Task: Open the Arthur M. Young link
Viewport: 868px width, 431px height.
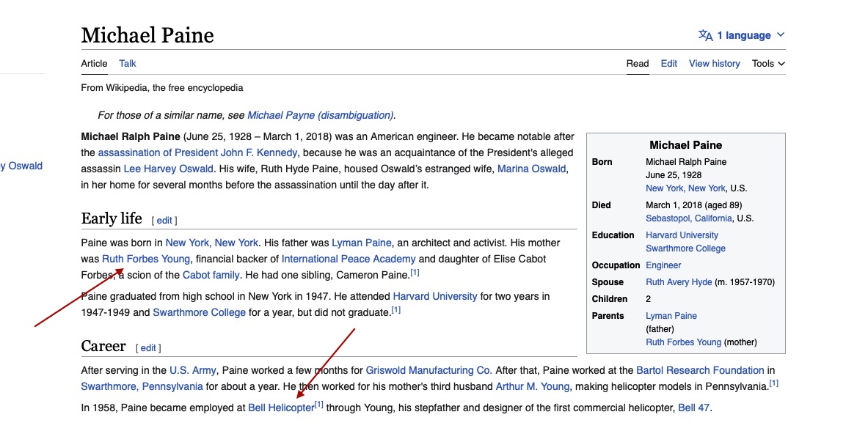Action: click(x=532, y=387)
